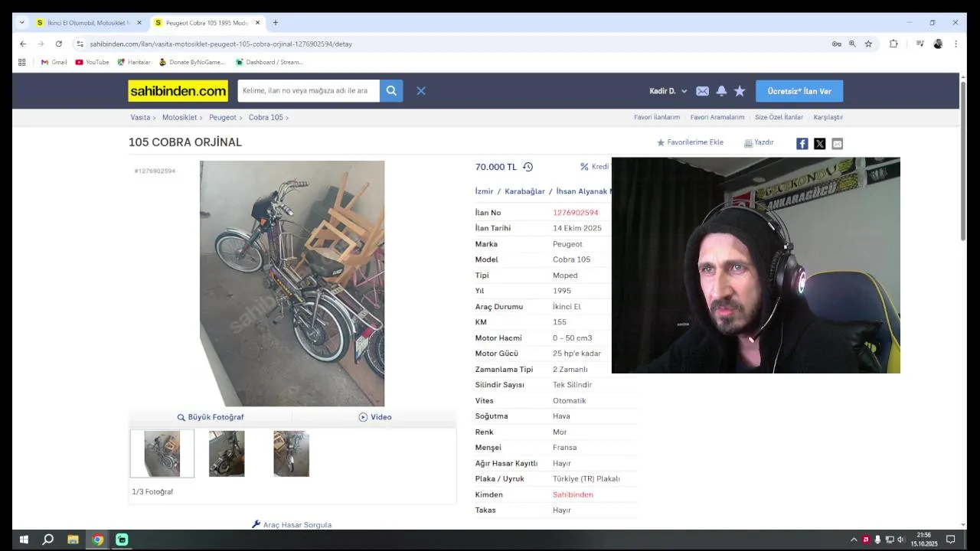Open File Explorer from taskbar
Screen dimensions: 980x551
73,540
